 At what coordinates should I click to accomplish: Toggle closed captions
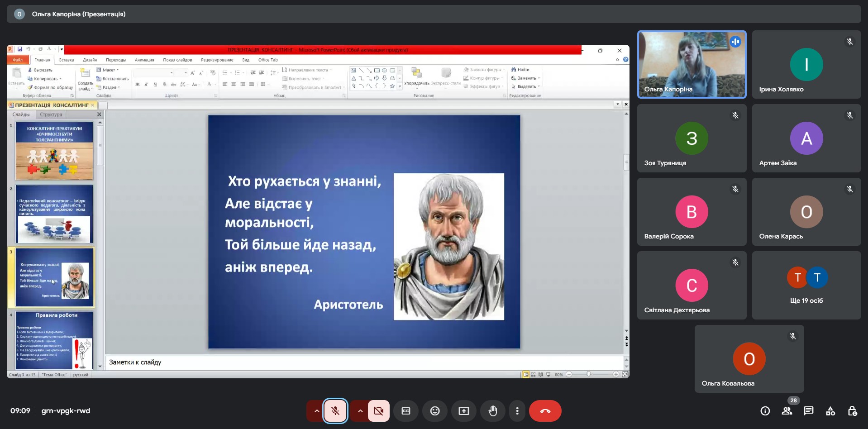406,411
